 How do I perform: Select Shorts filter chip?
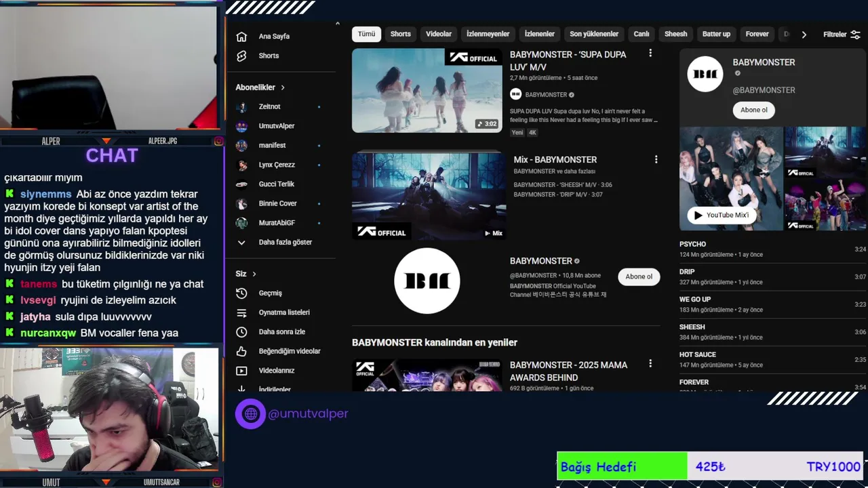(x=400, y=34)
